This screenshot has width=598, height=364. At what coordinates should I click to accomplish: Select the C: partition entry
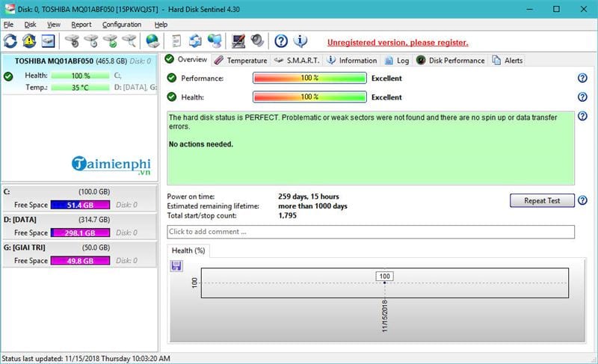[x=79, y=198]
